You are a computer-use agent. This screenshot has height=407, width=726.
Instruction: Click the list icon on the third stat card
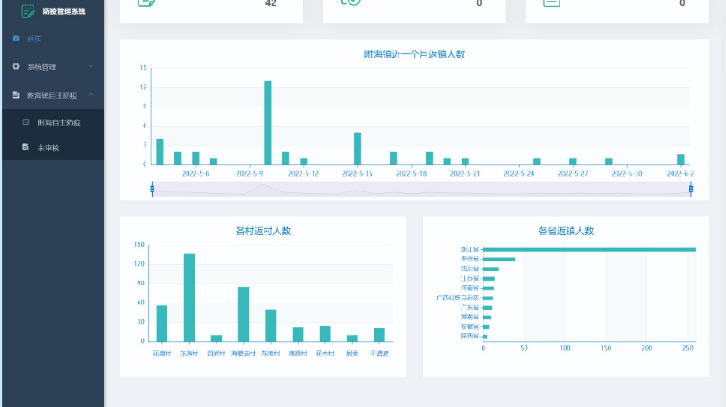[551, 3]
